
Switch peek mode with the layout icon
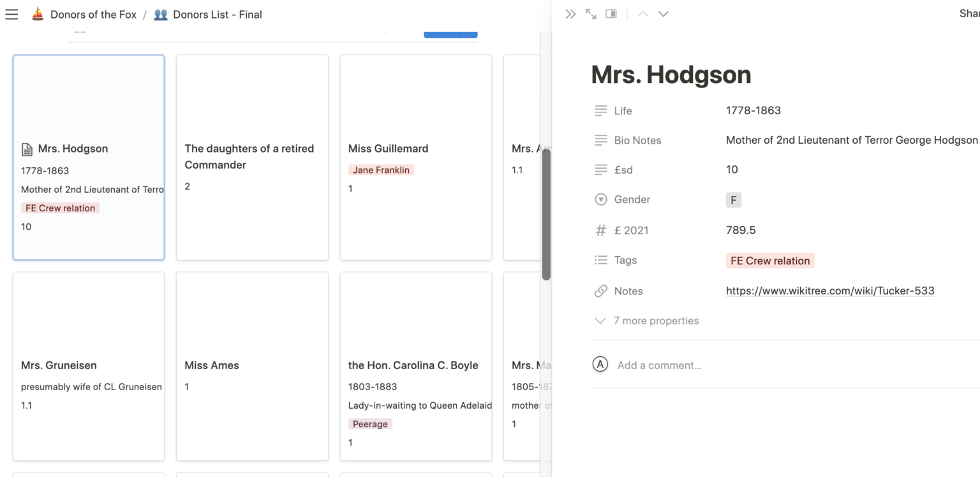[611, 14]
